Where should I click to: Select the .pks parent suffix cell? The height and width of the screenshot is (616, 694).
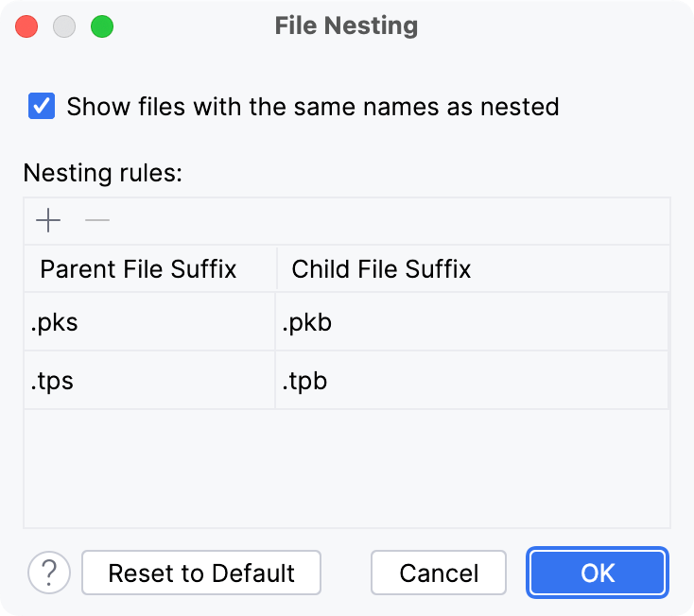[149, 323]
